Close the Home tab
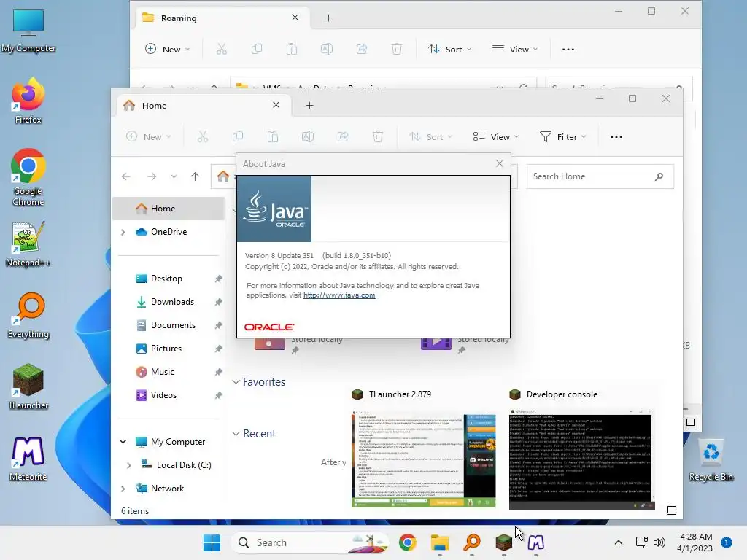Image resolution: width=747 pixels, height=560 pixels. tap(276, 105)
